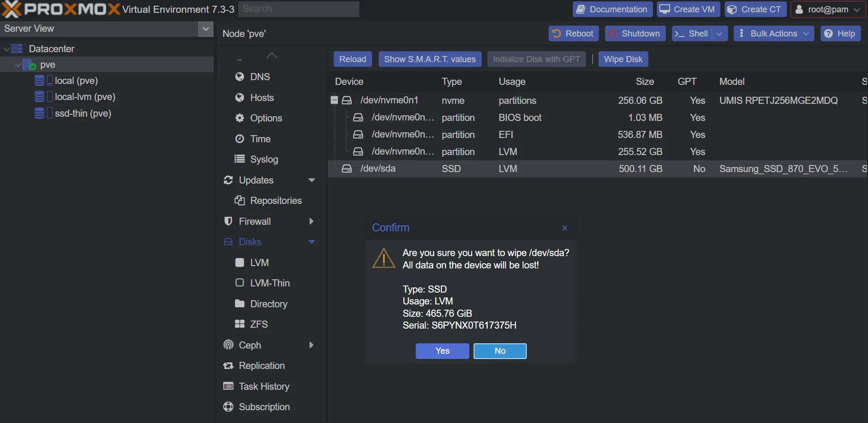Image resolution: width=868 pixels, height=423 pixels.
Task: Click the Show S.M.A.R.T. values button
Action: tap(429, 59)
